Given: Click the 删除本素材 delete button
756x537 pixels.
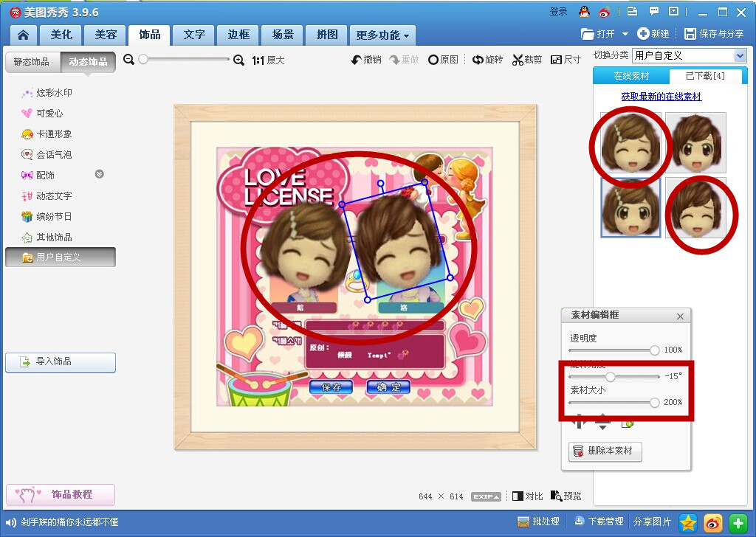Looking at the screenshot, I should 605,451.
